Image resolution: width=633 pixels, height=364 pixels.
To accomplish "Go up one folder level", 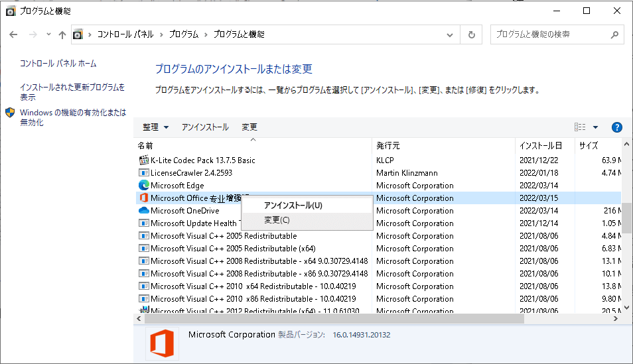I will coord(62,34).
